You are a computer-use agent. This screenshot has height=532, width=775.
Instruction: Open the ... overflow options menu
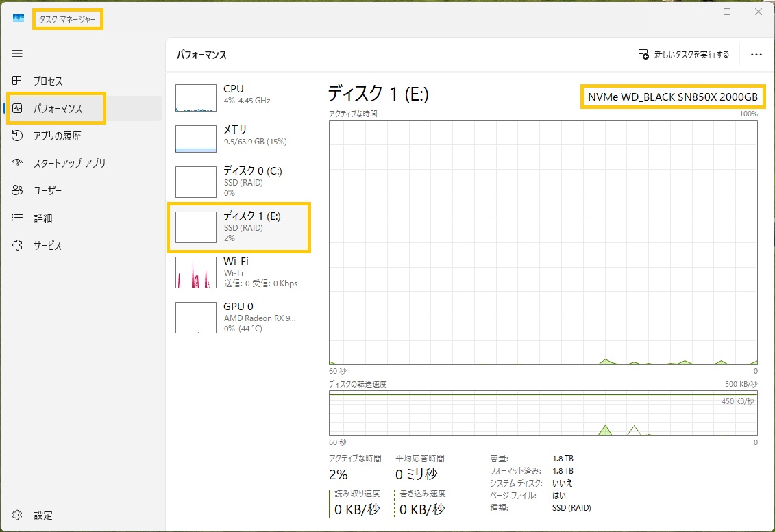coord(756,54)
